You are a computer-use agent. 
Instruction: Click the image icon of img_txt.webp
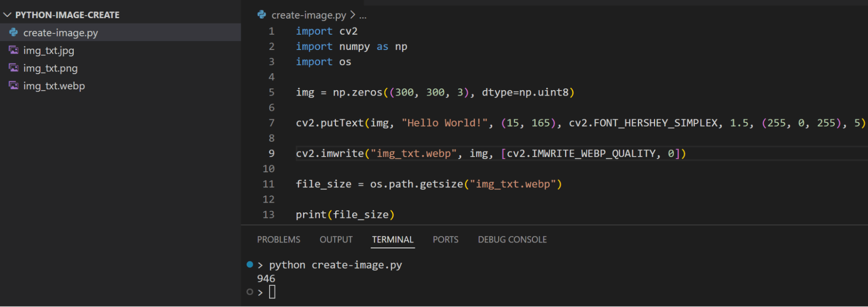[x=13, y=86]
